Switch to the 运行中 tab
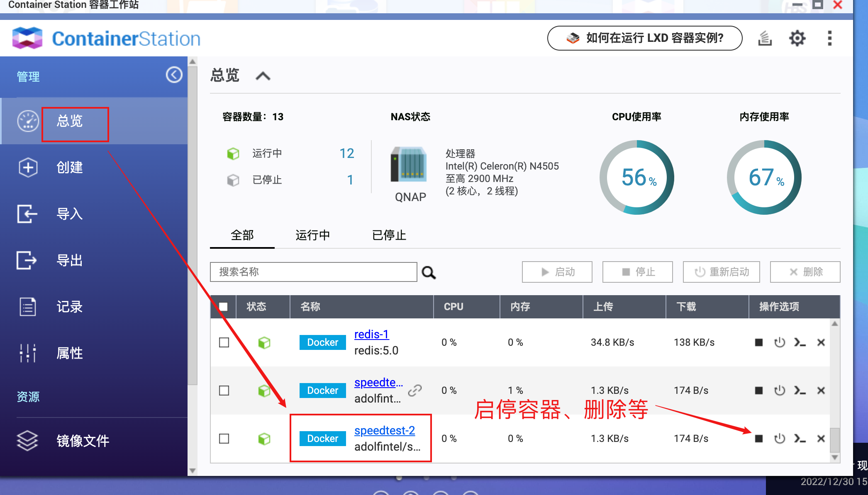Viewport: 868px width, 495px height. [312, 235]
